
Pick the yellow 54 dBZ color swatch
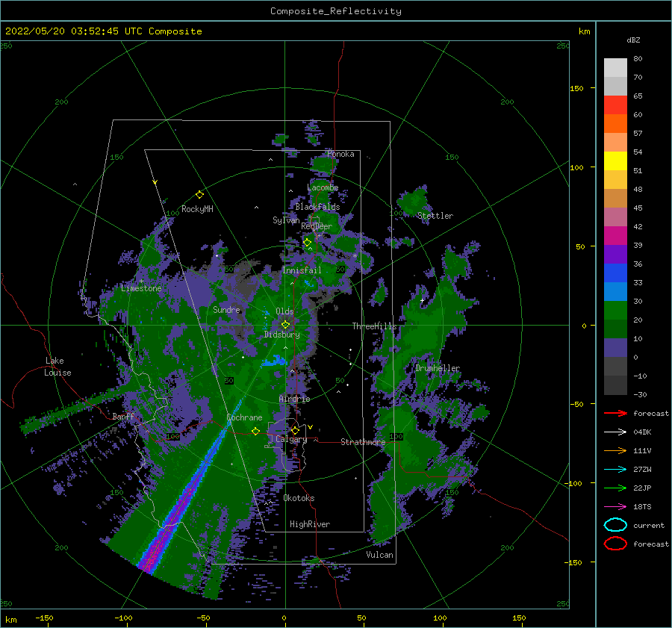pyautogui.click(x=615, y=161)
